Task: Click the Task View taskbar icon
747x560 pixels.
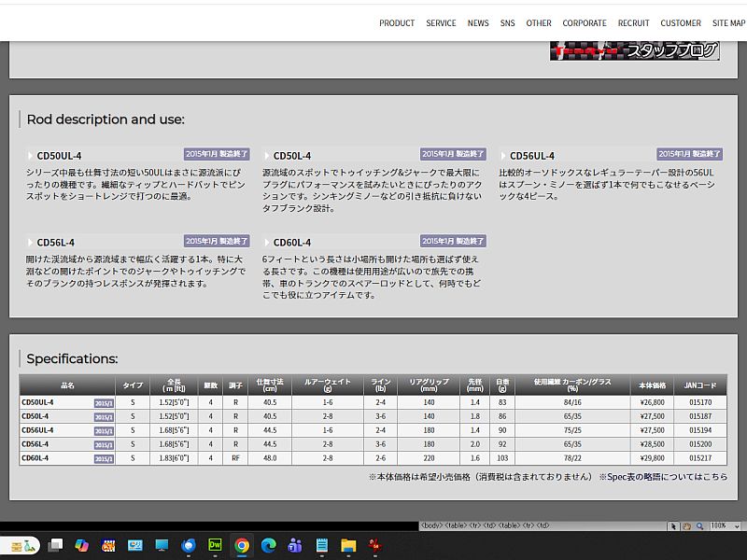Action: coord(57,545)
